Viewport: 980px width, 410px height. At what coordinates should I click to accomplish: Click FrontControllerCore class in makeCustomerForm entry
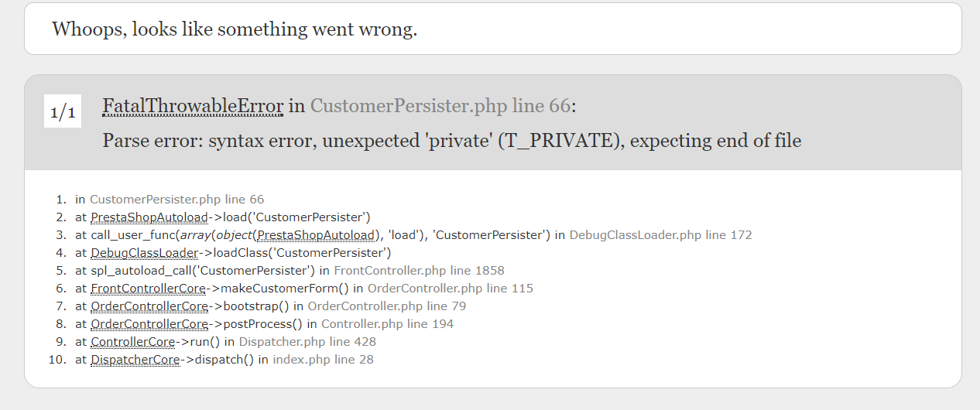(x=148, y=289)
